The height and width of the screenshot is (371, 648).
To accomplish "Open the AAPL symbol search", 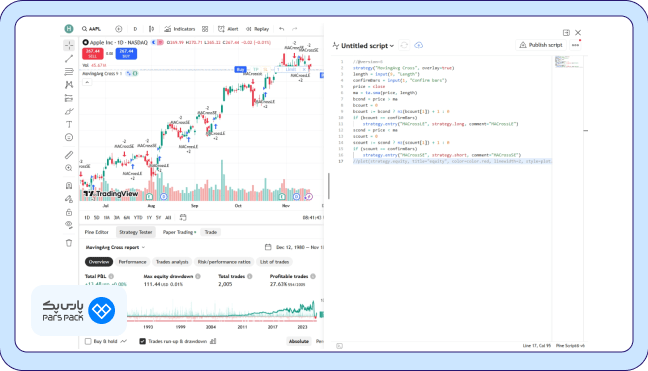I will (91, 29).
